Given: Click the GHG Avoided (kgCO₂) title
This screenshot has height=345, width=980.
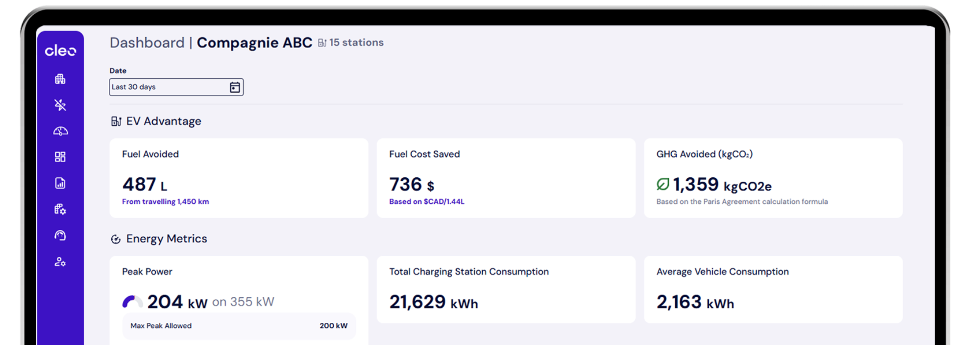Looking at the screenshot, I should point(705,154).
